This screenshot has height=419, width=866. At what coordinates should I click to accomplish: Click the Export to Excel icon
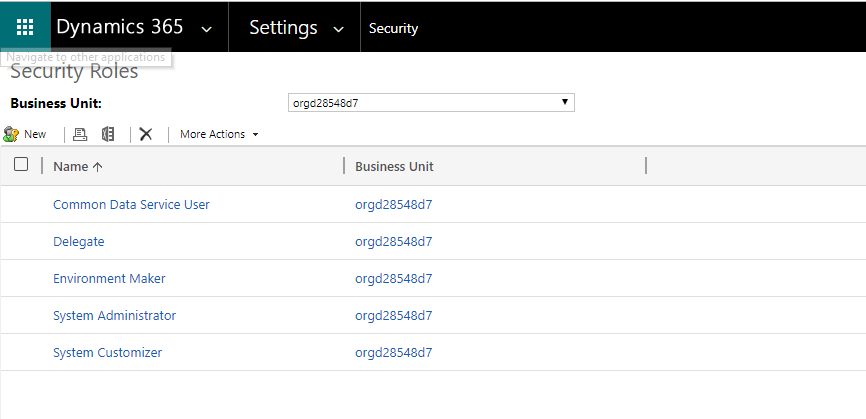(108, 134)
